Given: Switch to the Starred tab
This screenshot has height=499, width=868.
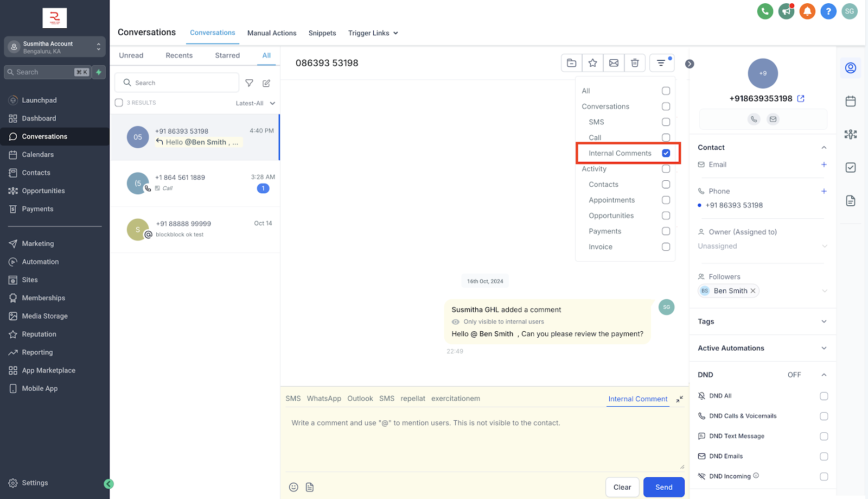Looking at the screenshot, I should 227,55.
